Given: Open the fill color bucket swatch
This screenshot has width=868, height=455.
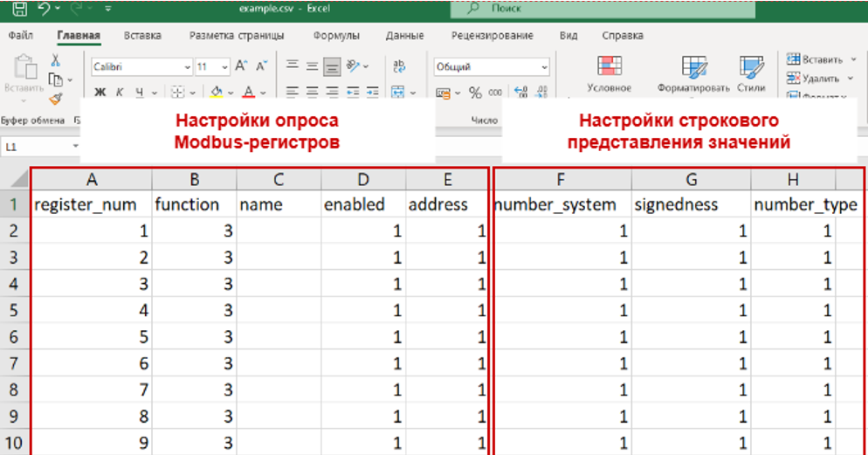Looking at the screenshot, I should [x=217, y=93].
